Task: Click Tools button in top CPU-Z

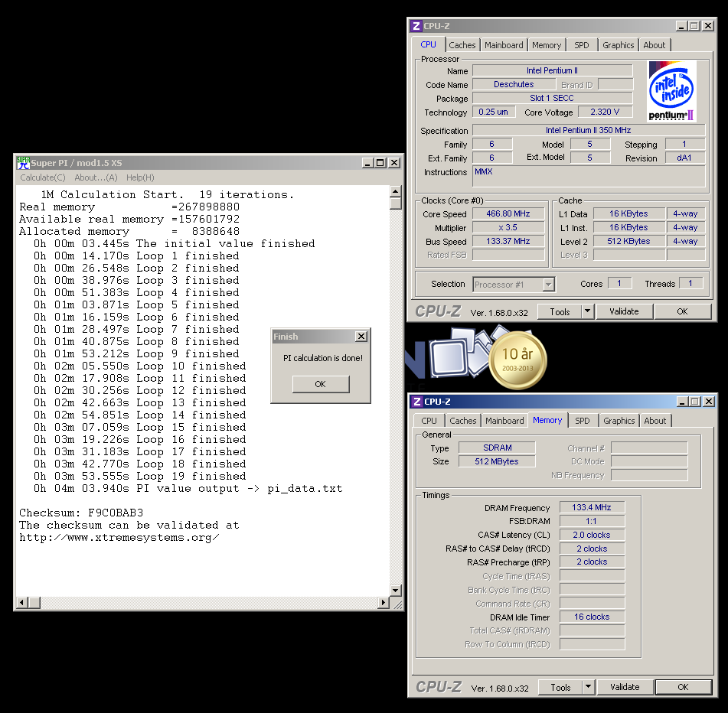Action: [560, 311]
